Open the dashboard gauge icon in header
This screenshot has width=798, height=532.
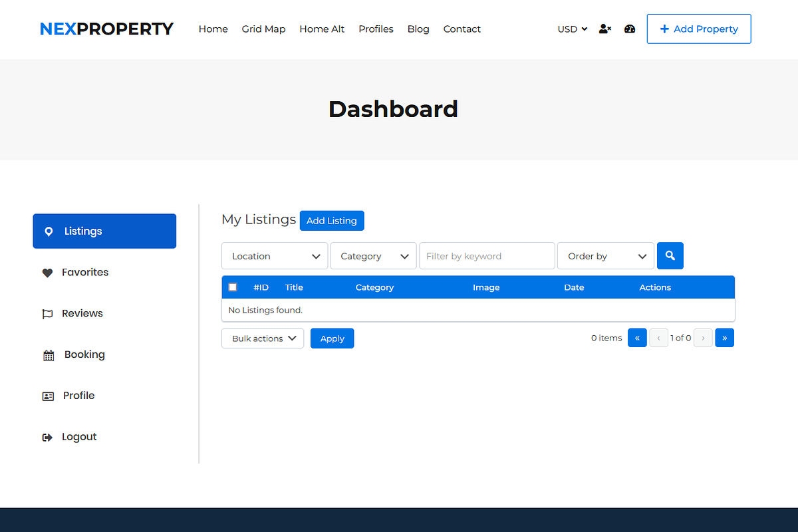pos(630,29)
